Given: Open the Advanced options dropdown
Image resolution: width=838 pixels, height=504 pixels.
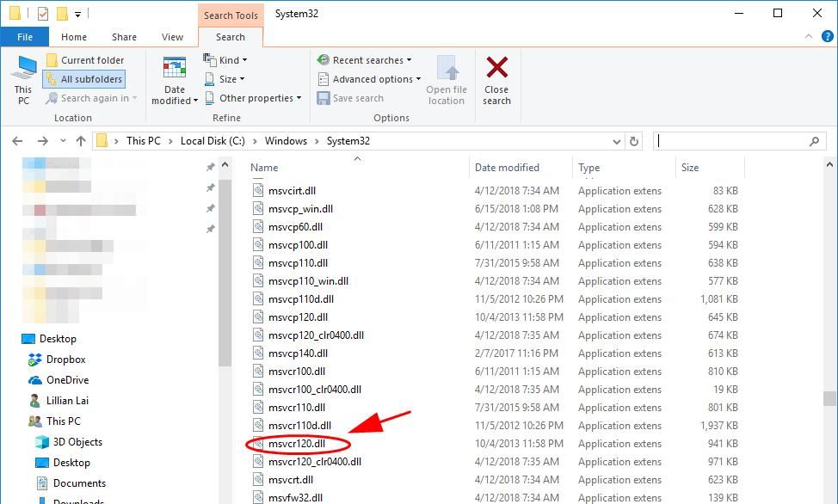Looking at the screenshot, I should coord(370,79).
